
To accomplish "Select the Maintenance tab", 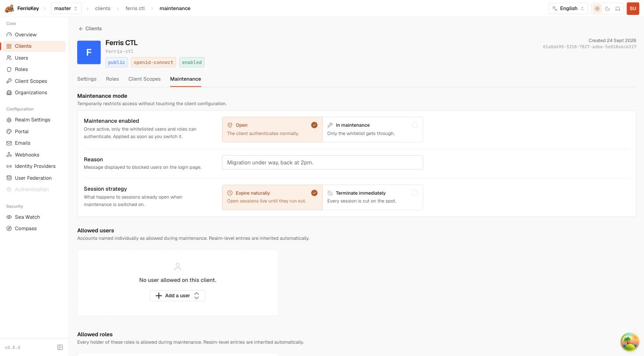I will 186,79.
